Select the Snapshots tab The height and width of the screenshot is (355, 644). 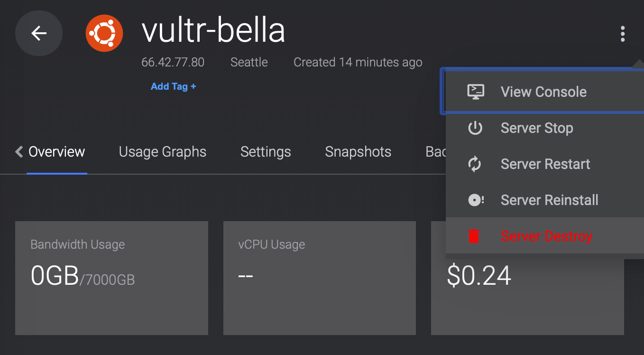click(x=358, y=152)
